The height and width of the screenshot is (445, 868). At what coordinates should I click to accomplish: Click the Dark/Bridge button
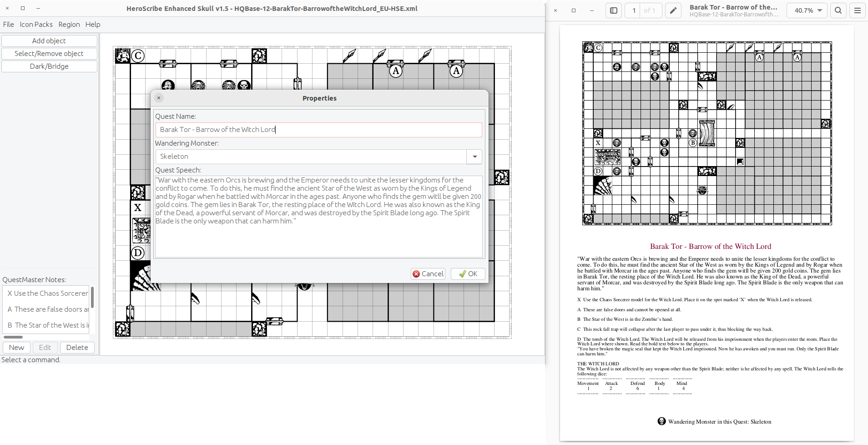click(49, 66)
